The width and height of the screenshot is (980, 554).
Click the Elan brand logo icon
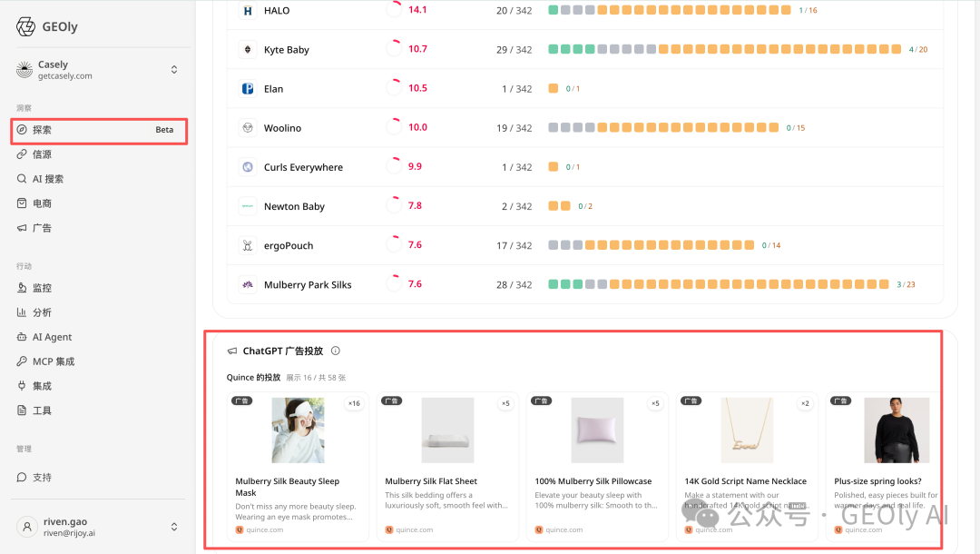tap(248, 89)
